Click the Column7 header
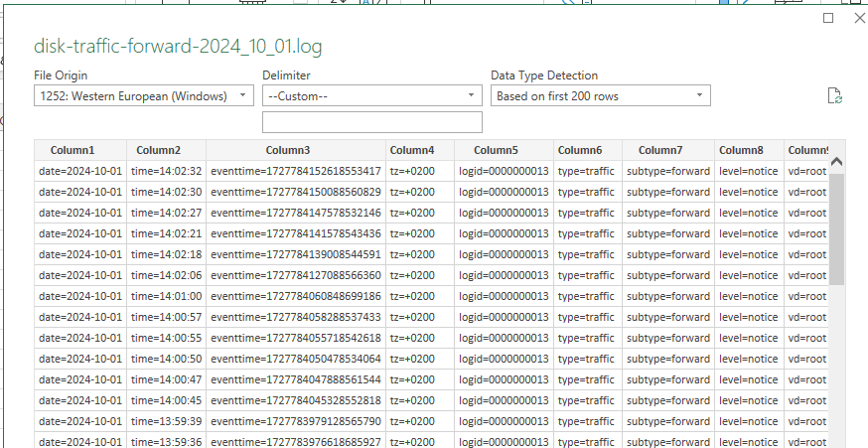 (x=668, y=150)
